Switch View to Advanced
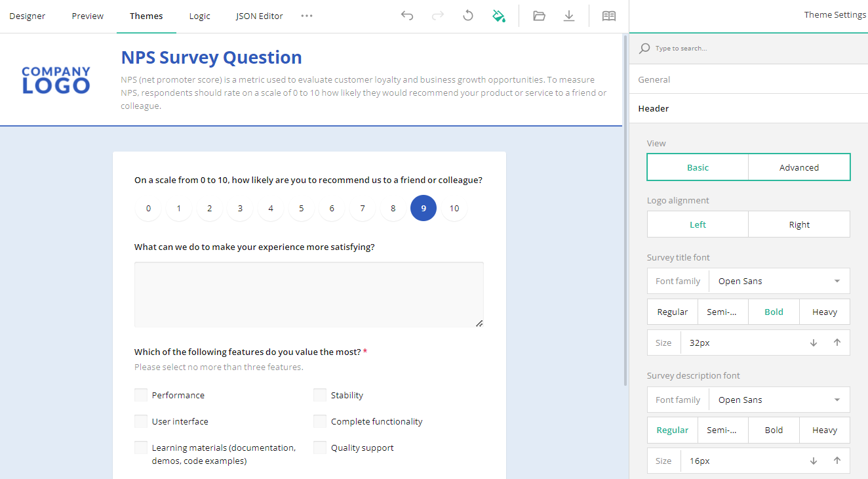 click(799, 167)
